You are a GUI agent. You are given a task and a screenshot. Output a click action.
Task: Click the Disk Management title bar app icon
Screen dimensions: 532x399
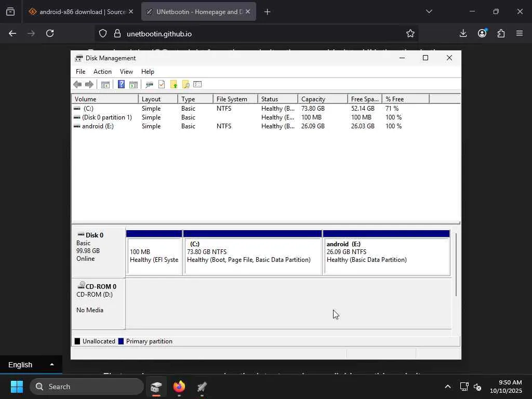click(79, 58)
